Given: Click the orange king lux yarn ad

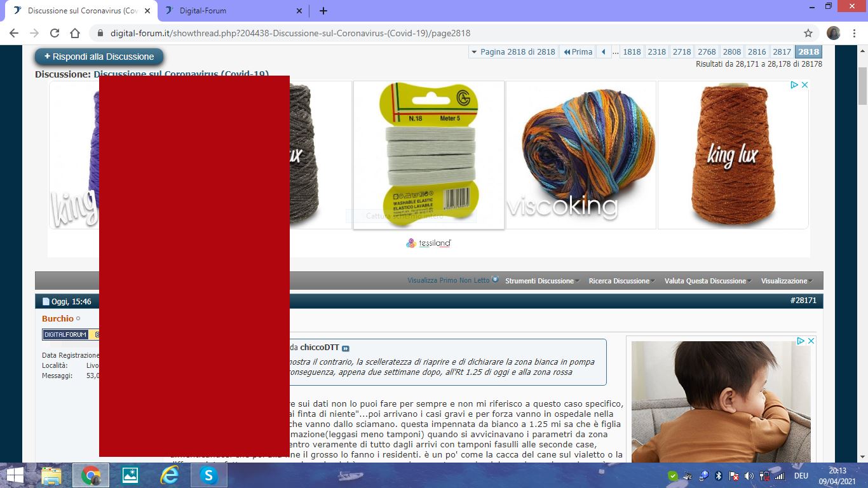Looking at the screenshot, I should pos(733,155).
